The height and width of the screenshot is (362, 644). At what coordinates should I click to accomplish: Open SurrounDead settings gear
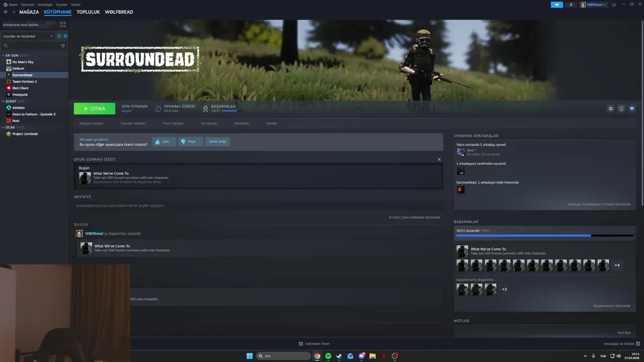coord(611,109)
